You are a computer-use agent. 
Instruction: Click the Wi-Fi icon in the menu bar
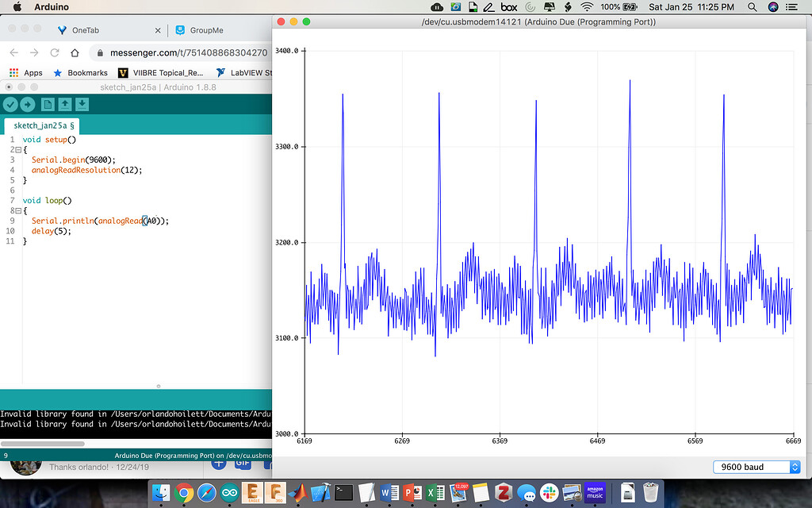(x=586, y=6)
